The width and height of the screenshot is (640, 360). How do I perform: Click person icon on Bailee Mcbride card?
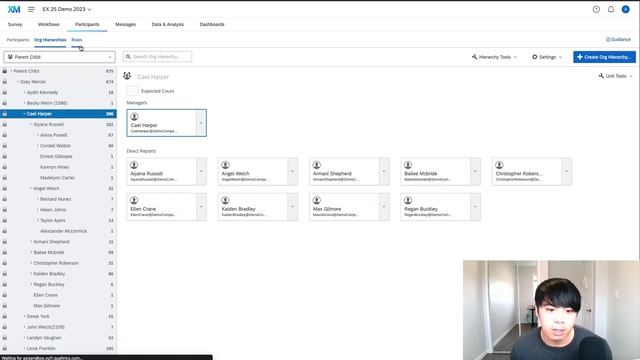408,165
